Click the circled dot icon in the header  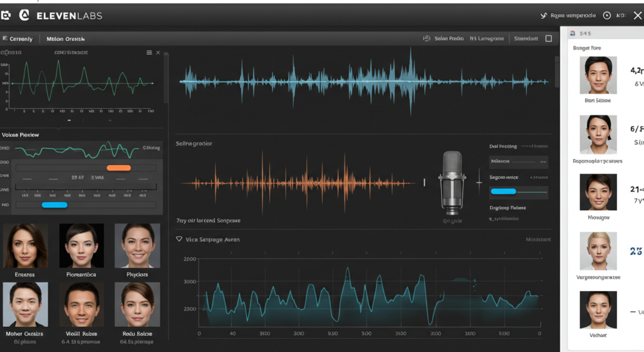607,16
